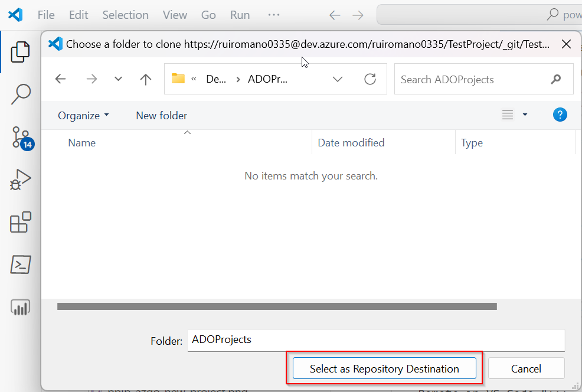
Task: Open the Explorer view in the activity bar
Action: click(20, 52)
